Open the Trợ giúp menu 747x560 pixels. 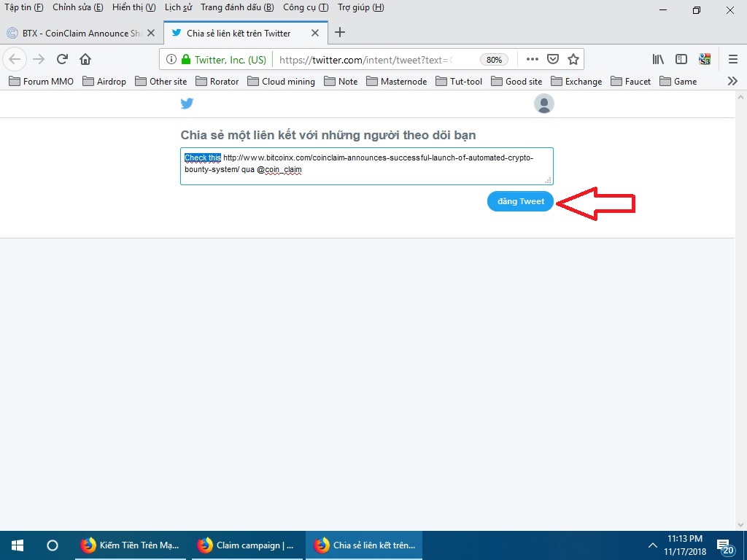tap(360, 7)
